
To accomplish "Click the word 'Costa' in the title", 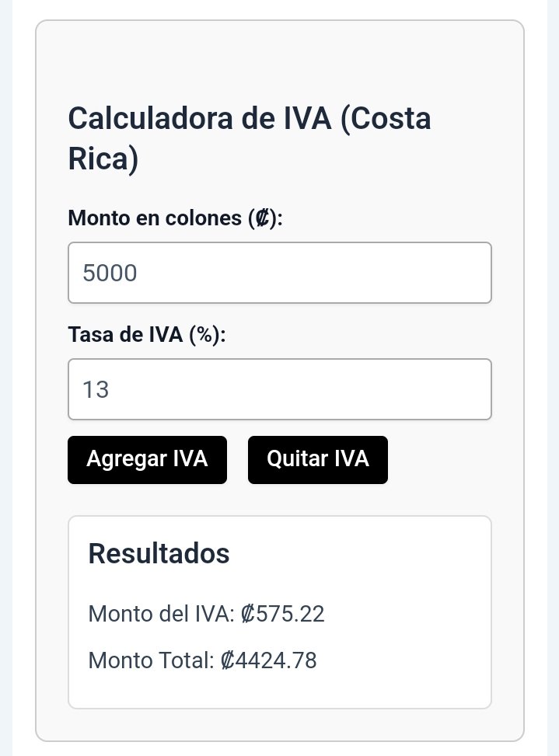I will pos(386,118).
